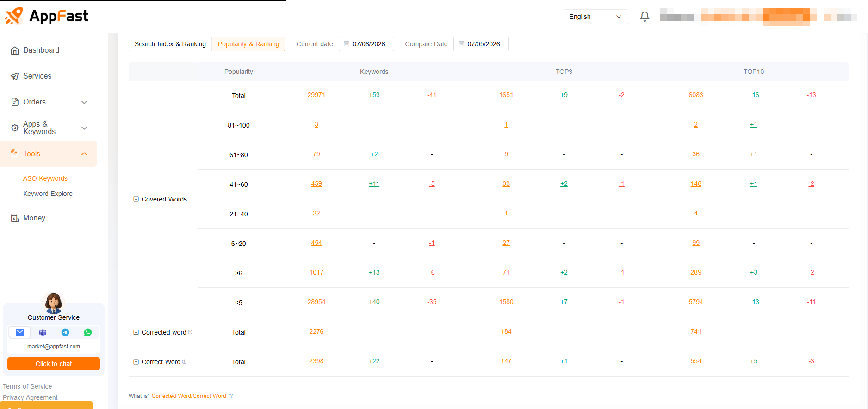Click keywords count 1017 for ≥6
This screenshot has width=868, height=409.
click(316, 272)
